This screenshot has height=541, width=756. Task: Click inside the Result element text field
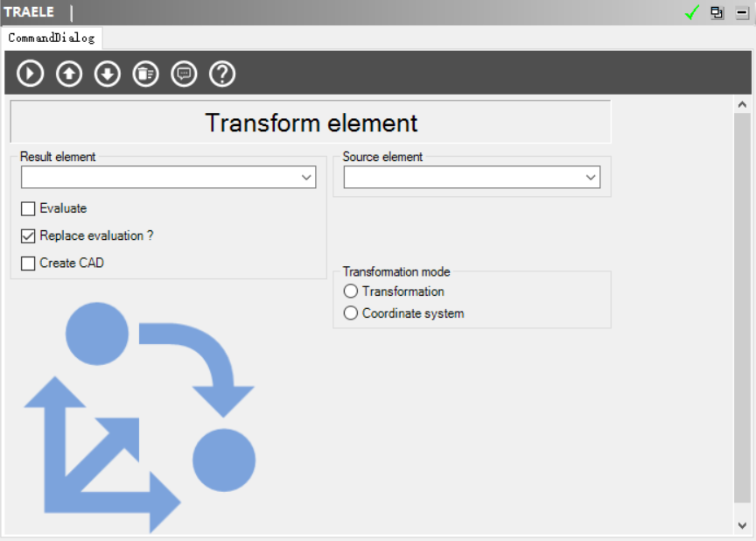click(159, 178)
